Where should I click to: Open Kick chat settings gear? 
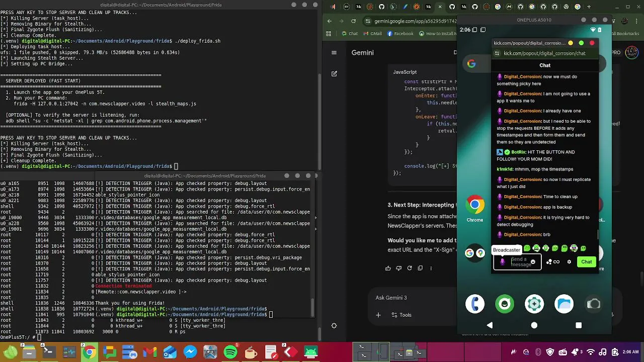pyautogui.click(x=569, y=261)
